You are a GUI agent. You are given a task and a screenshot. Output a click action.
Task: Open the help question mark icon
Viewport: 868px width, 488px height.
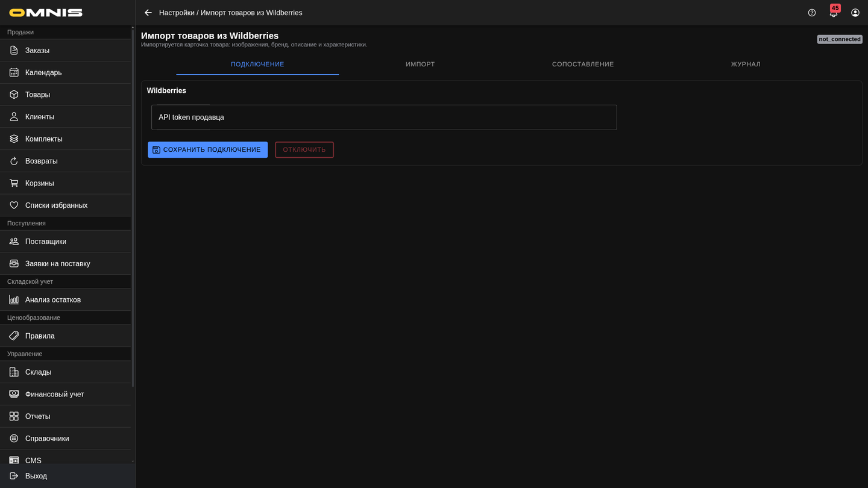[x=812, y=13]
